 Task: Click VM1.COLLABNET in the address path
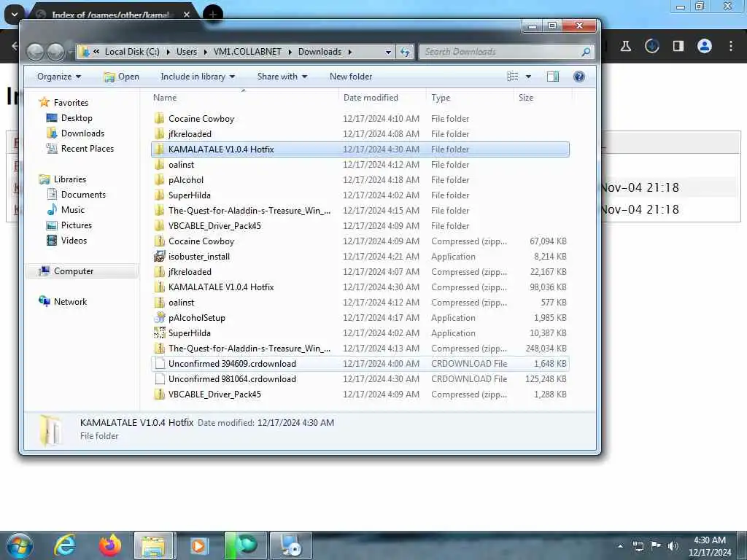(247, 52)
